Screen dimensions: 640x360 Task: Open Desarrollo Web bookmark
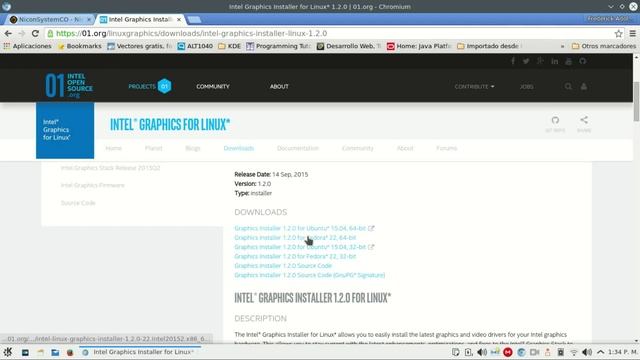349,46
